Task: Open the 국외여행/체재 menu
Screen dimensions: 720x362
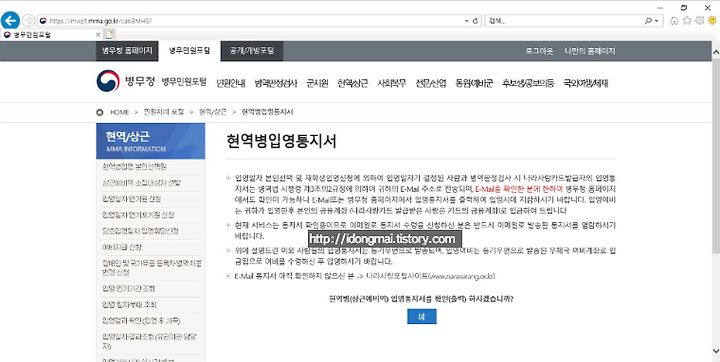Action: coord(586,83)
